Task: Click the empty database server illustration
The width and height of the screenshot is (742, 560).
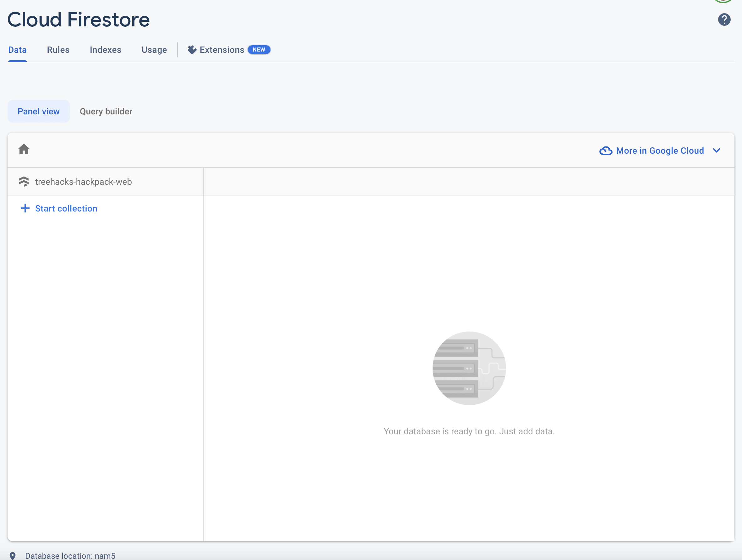Action: [469, 368]
